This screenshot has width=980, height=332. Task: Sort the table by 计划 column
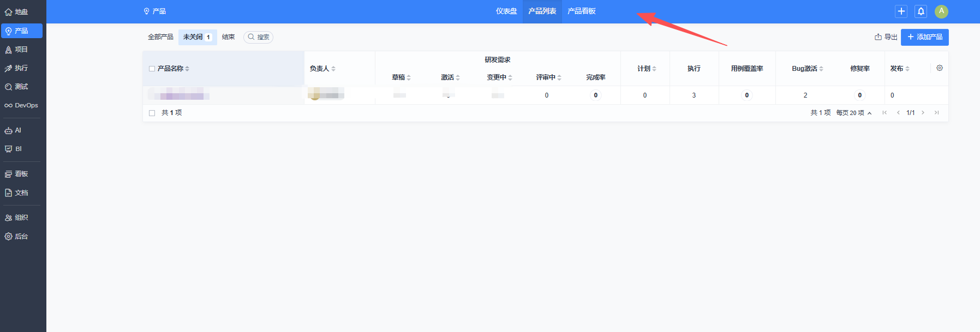[x=654, y=69]
